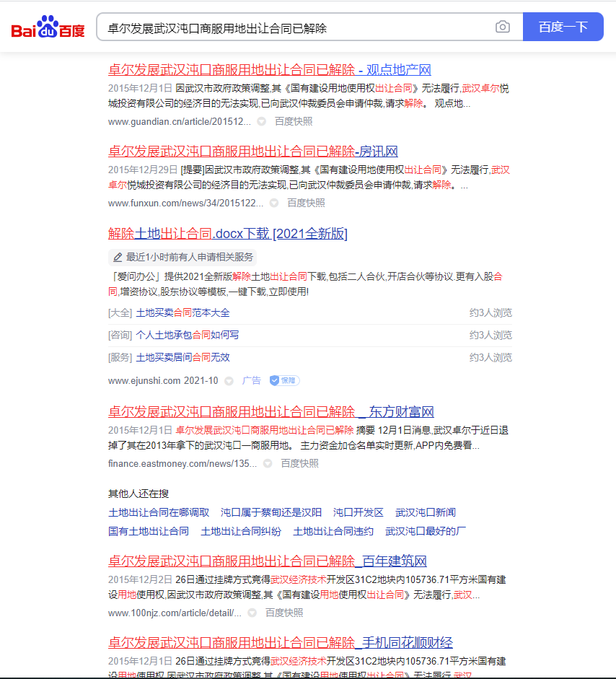Open the 手机同花顺财经 result title
The width and height of the screenshot is (616, 679).
pyautogui.click(x=280, y=643)
